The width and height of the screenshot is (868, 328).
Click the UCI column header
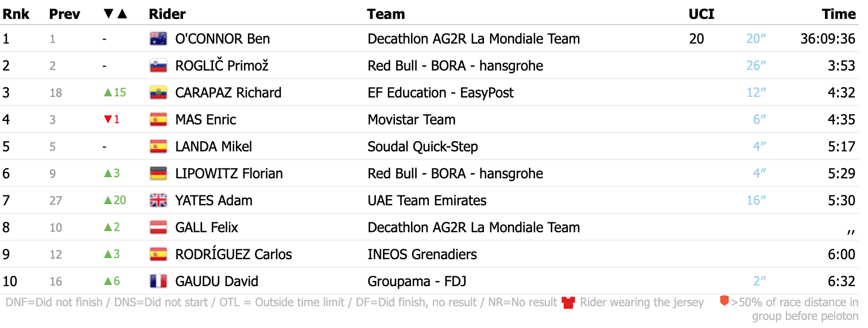pyautogui.click(x=702, y=14)
